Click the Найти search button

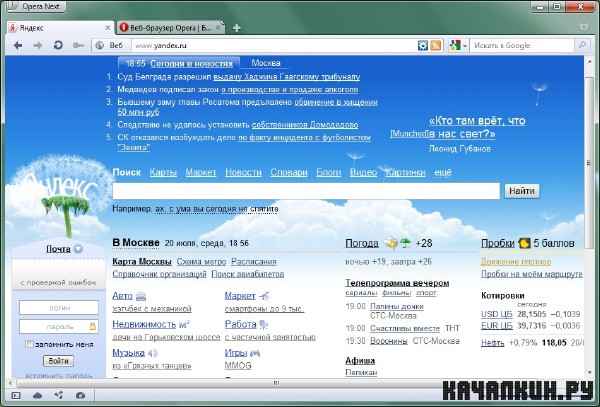click(522, 191)
